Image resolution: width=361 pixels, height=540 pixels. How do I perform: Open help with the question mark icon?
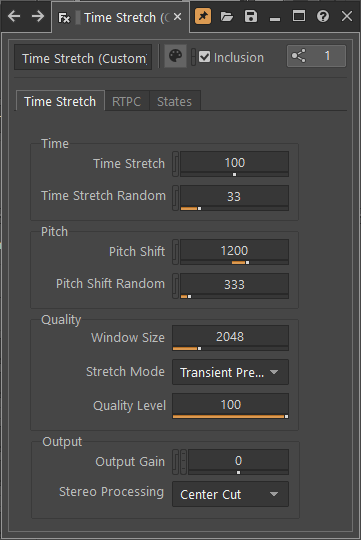323,16
